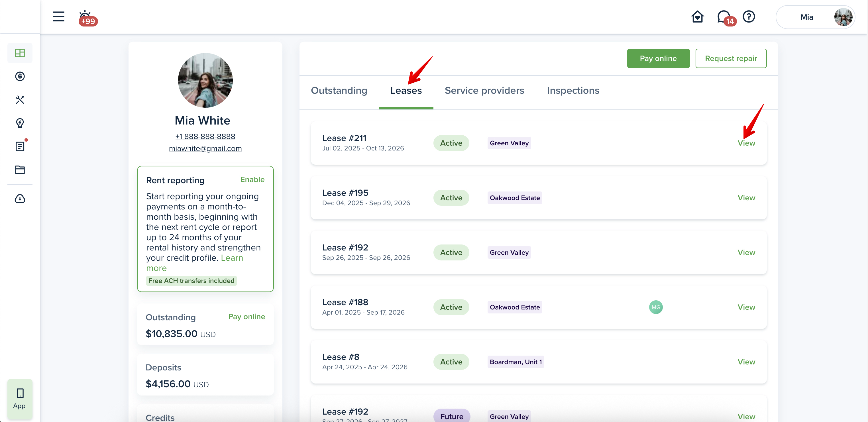Open the hamburger menu icon
The width and height of the screenshot is (868, 422).
click(59, 17)
